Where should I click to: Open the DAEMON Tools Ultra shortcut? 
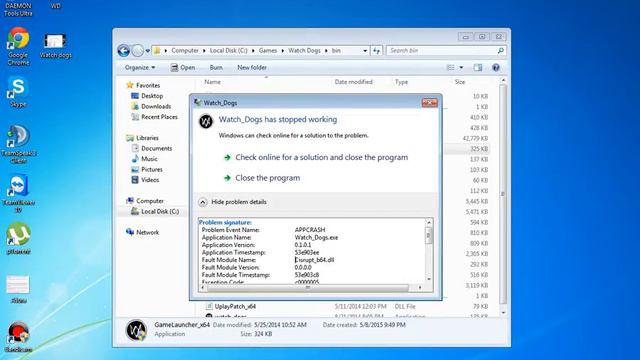(x=18, y=9)
